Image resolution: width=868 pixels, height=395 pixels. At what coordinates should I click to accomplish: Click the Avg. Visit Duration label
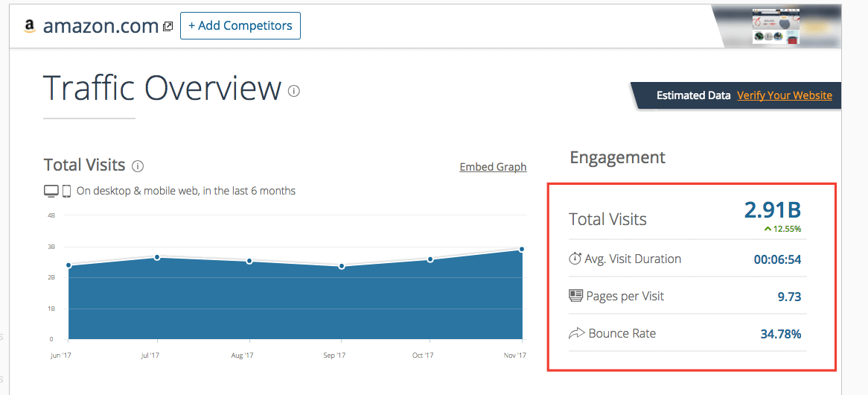click(633, 259)
